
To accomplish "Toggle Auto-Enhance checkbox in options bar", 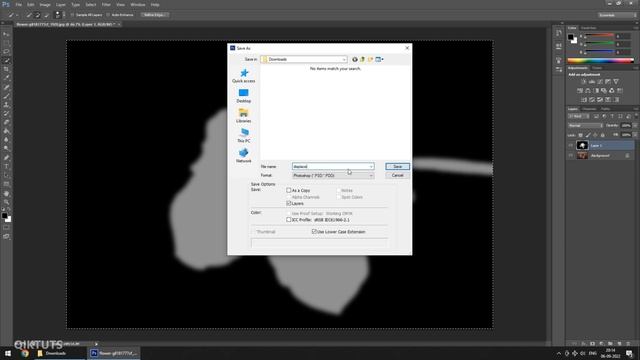I will pos(108,15).
